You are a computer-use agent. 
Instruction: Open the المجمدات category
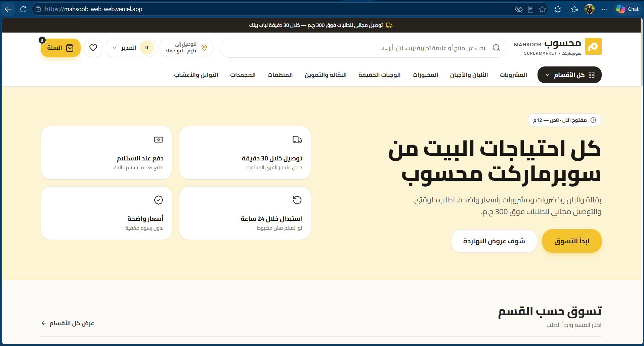point(243,75)
